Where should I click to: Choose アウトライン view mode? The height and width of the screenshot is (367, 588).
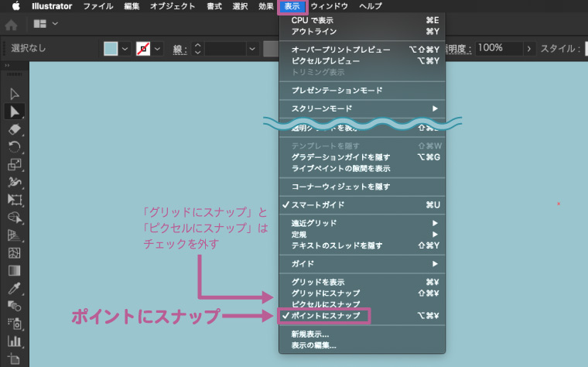362,32
